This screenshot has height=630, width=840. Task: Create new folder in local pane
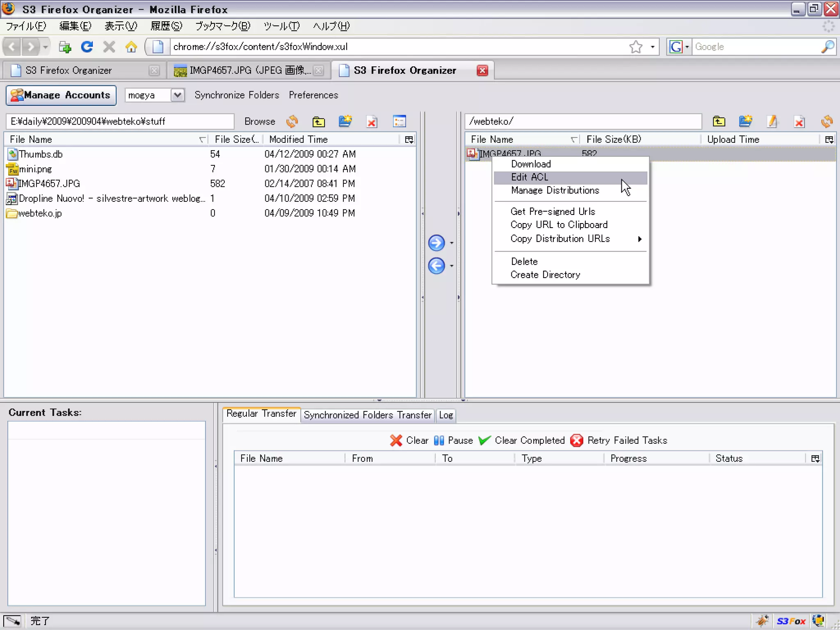tap(345, 121)
